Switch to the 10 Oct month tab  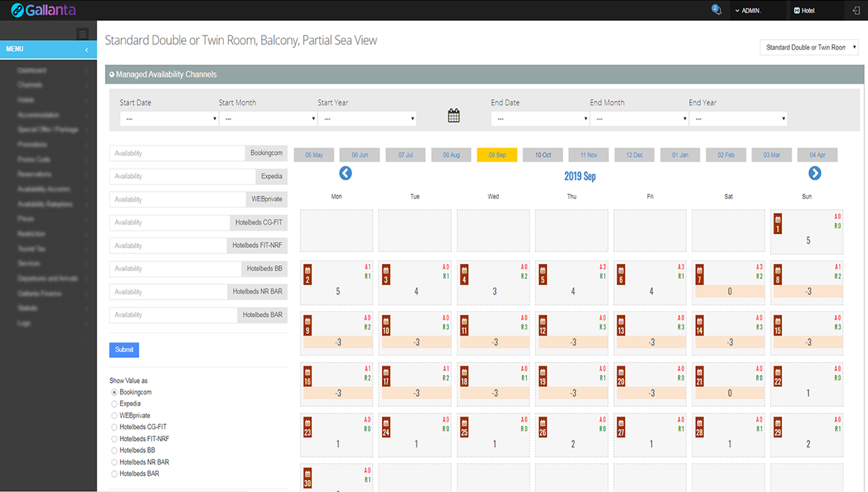tap(543, 155)
